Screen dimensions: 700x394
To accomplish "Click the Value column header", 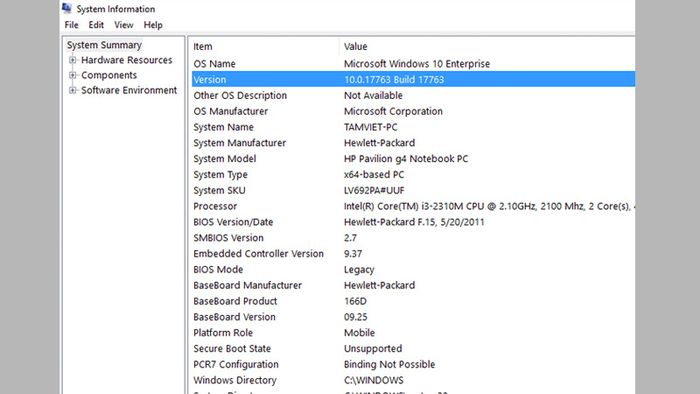I will pos(488,46).
